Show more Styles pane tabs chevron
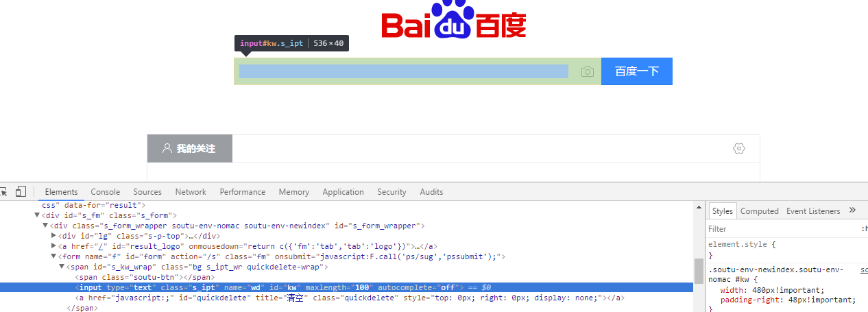Screen dimensions: 868x312 point(853,211)
